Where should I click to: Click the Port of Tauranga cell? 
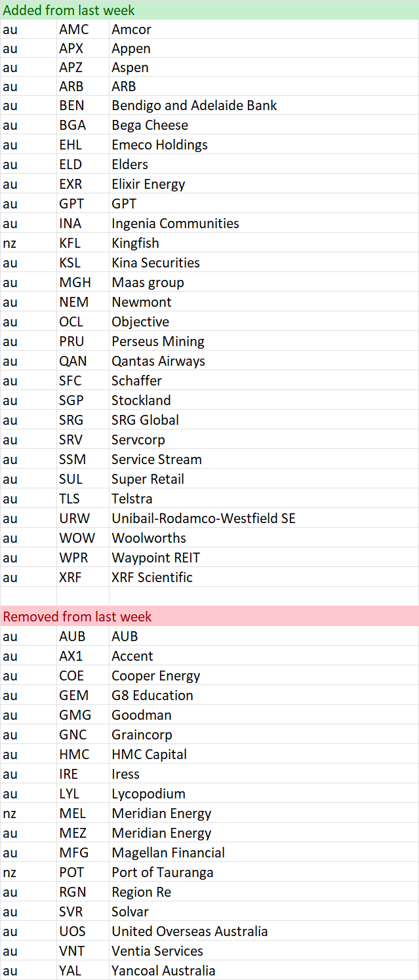(x=264, y=872)
